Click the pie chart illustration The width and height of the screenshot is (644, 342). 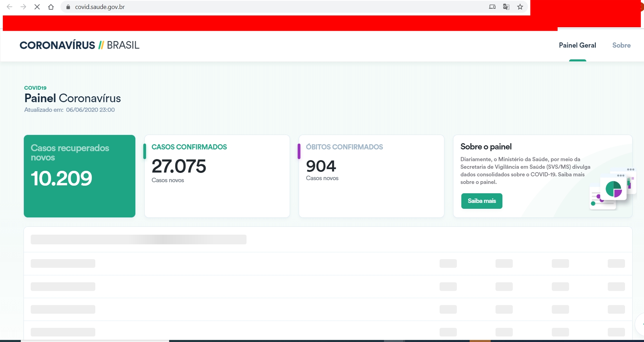[x=613, y=189]
